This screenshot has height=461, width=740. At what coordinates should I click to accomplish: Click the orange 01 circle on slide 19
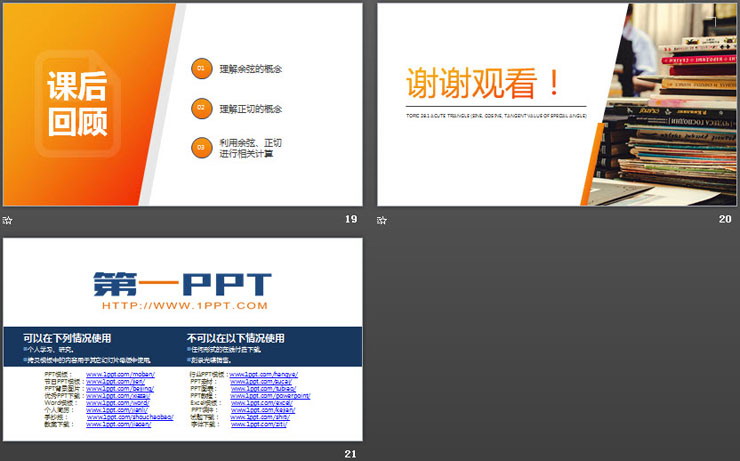(x=202, y=68)
